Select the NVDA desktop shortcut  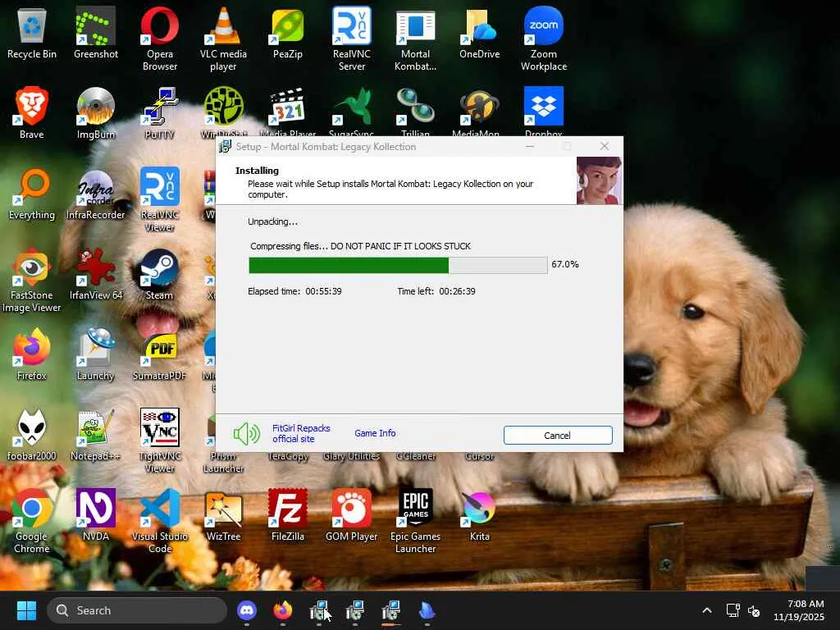(x=95, y=515)
